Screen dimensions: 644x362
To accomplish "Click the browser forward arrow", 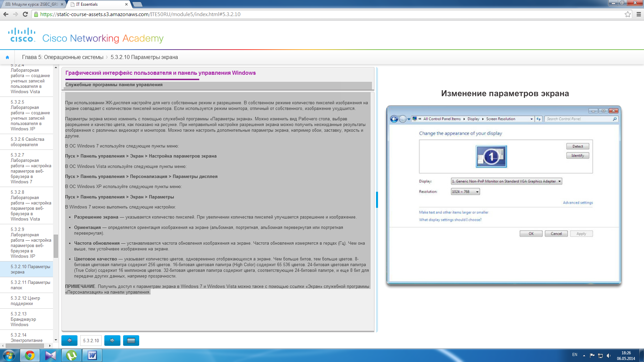I will coord(15,14).
